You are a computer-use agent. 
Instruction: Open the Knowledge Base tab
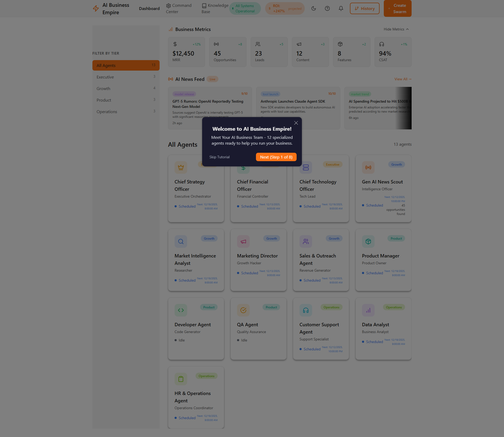(x=215, y=8)
